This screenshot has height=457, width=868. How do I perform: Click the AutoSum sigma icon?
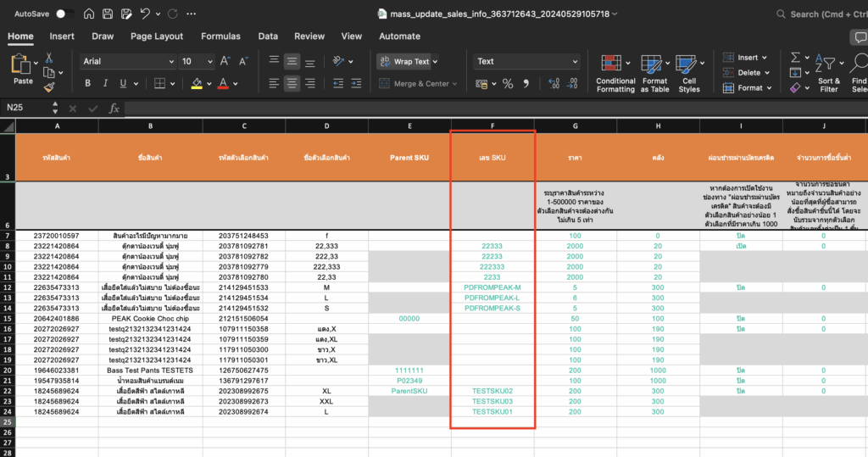(795, 58)
